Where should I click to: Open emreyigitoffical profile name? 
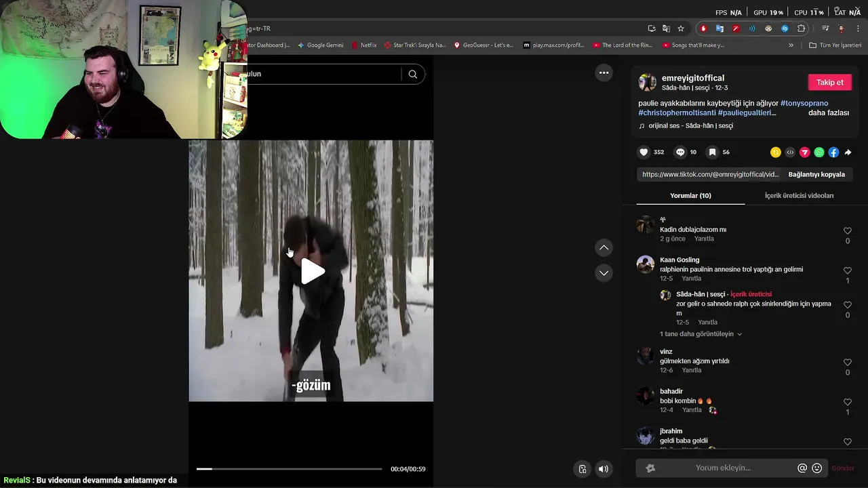(693, 78)
